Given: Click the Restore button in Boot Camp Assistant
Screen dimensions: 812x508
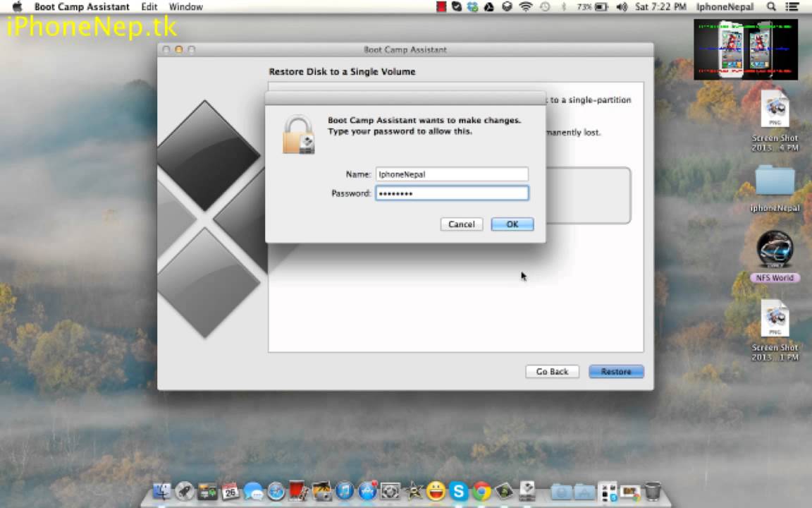Looking at the screenshot, I should [x=616, y=372].
